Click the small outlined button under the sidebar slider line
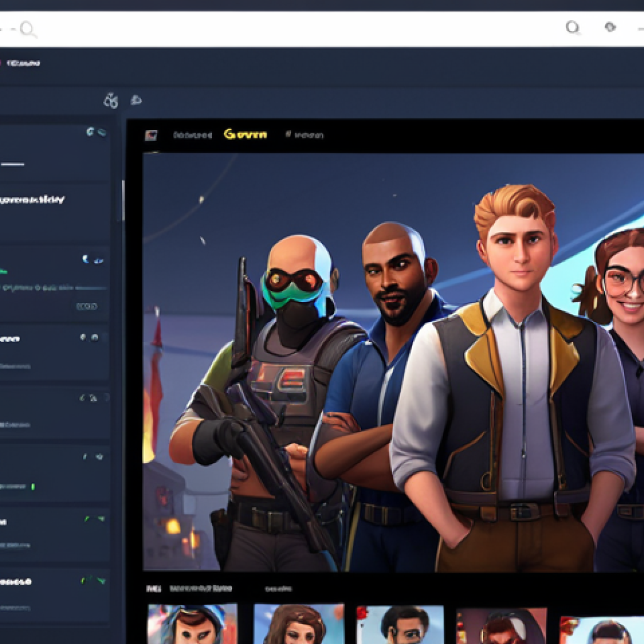This screenshot has width=644, height=644. [87, 306]
